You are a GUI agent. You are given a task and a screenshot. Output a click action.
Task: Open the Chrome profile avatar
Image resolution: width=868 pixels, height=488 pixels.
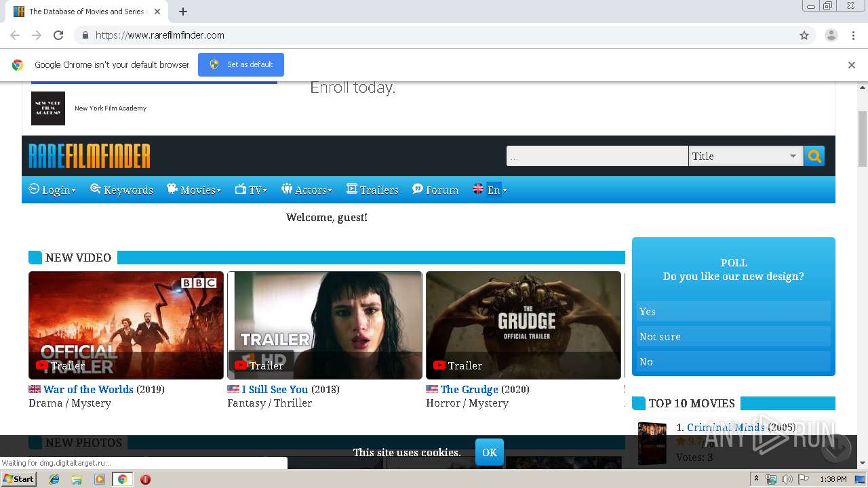831,35
